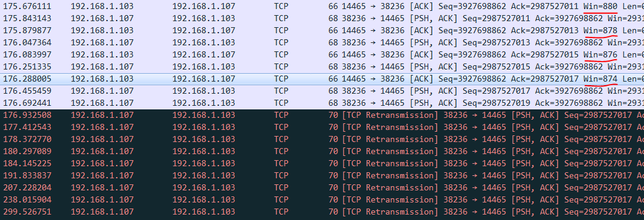Click destination 192.168.1.107 in the 175.879877 row
Screen dimensions: 644x220
pos(204,30)
